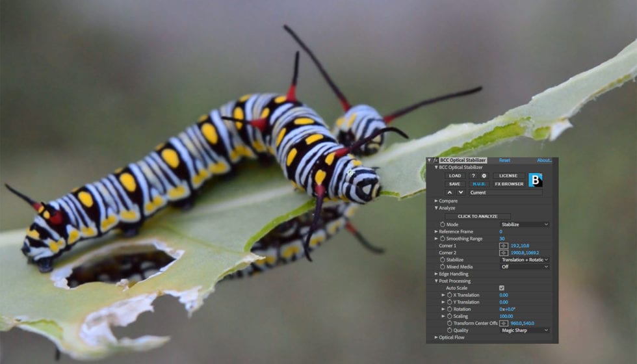Expand the Optical Flow group
637x364 pixels.
click(436, 337)
